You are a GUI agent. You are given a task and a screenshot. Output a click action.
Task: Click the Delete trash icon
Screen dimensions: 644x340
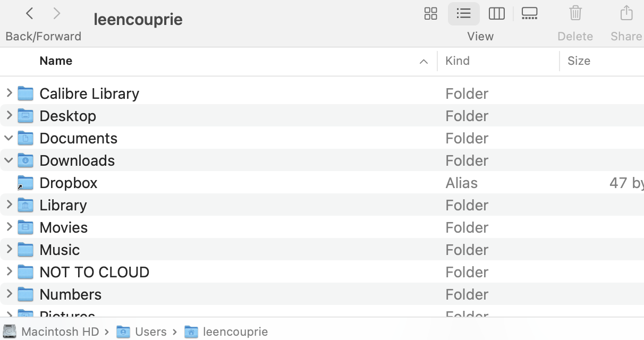[x=575, y=14]
